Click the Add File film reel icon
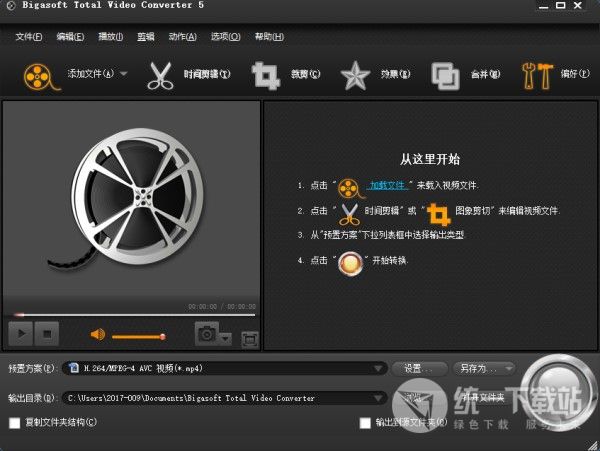This screenshot has height=451, width=600. tap(37, 74)
